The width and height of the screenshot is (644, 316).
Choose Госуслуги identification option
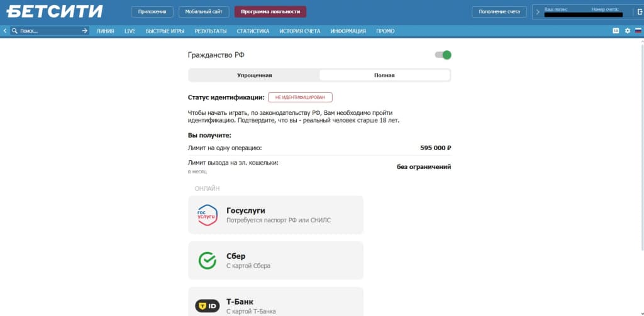[276, 215]
